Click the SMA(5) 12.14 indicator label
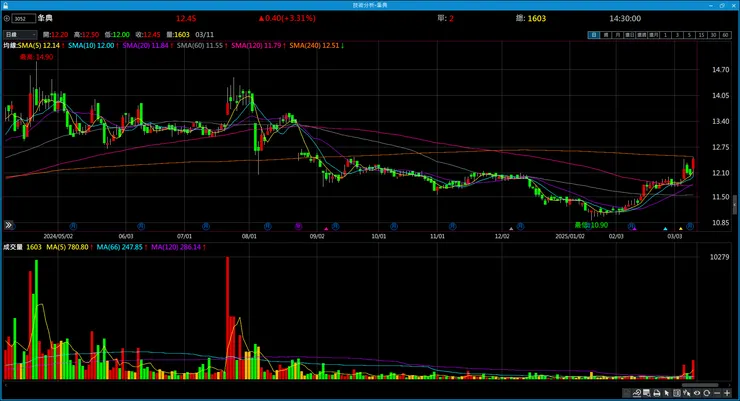This screenshot has width=740, height=401. (40, 45)
